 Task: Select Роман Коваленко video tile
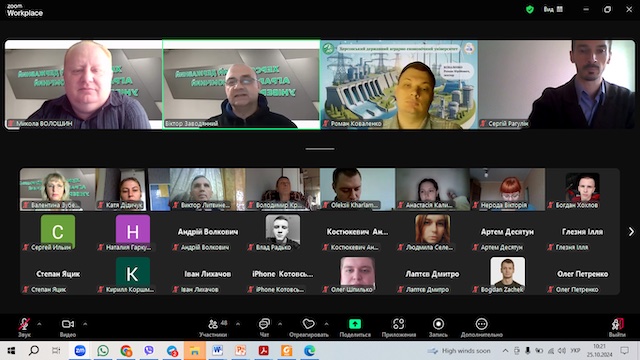[x=399, y=84]
